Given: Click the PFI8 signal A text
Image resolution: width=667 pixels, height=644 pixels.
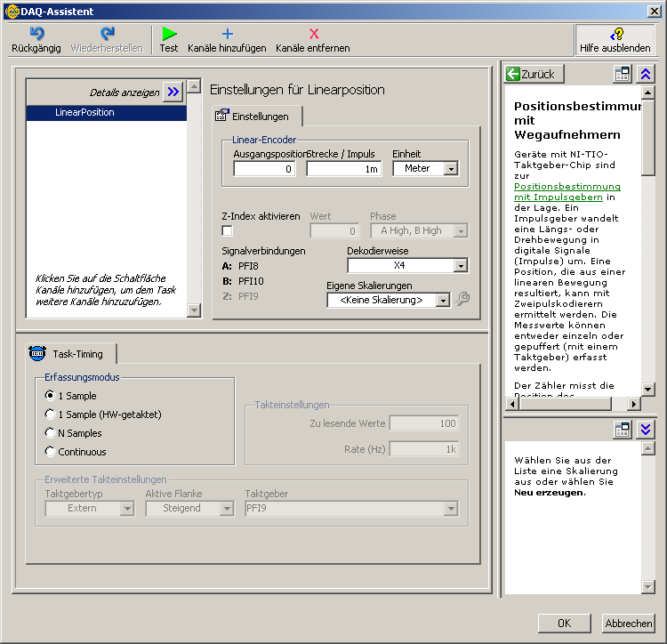Looking at the screenshot, I should coord(248,266).
